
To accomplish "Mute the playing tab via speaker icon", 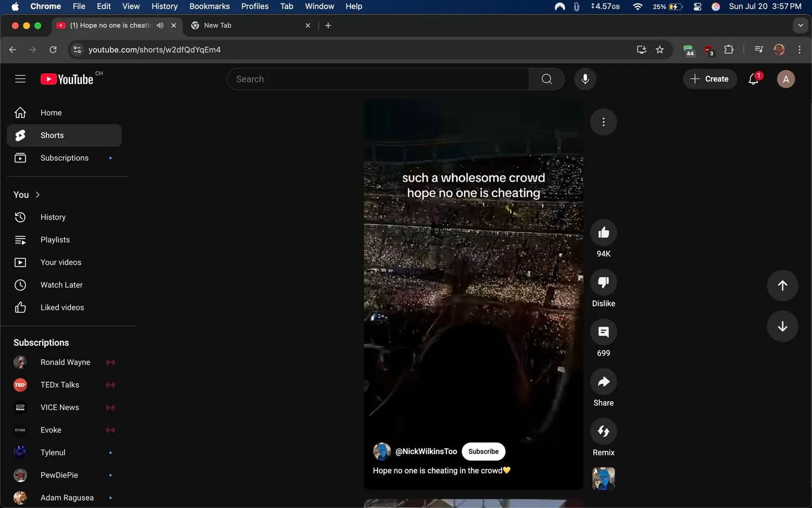I will click(160, 25).
